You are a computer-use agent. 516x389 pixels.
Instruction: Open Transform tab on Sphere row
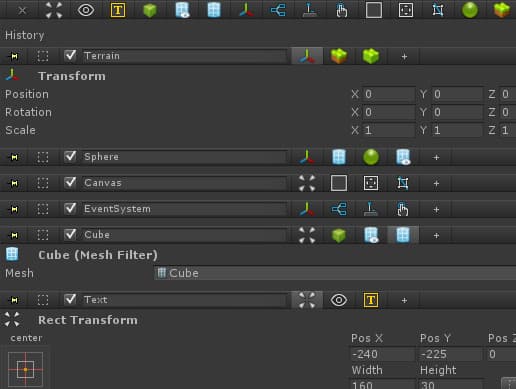[307, 157]
